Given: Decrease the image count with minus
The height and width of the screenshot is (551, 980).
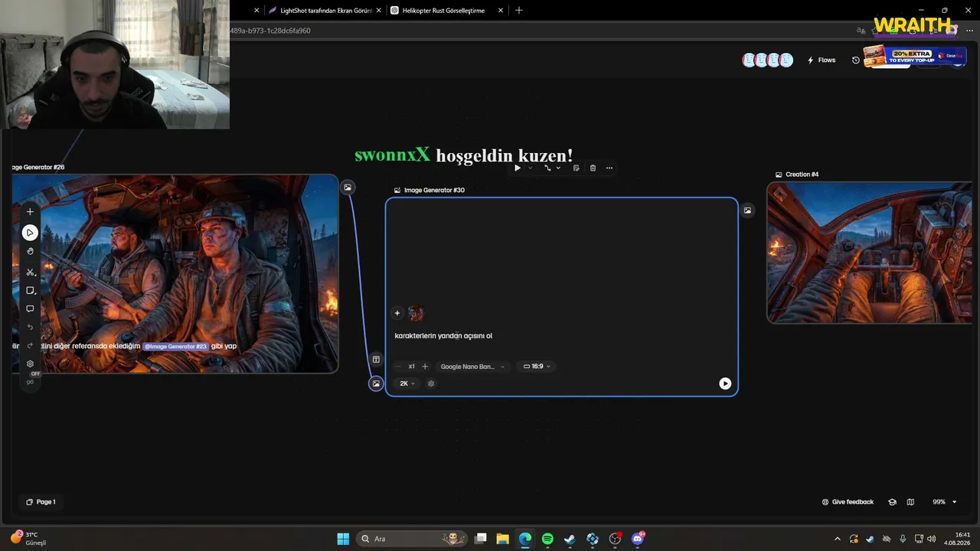Looking at the screenshot, I should point(398,367).
